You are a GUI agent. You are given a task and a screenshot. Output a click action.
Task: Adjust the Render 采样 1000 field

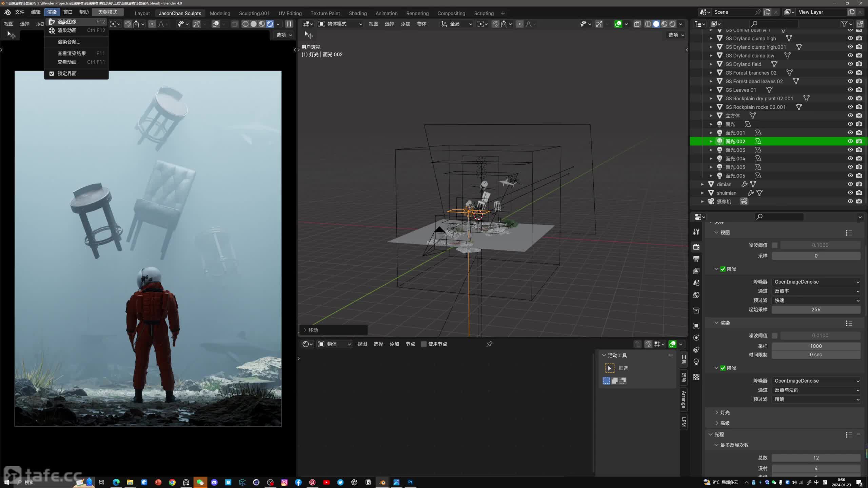[x=816, y=346]
